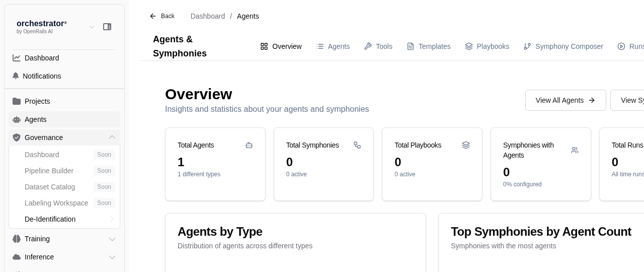Viewport: 644px width, 272px height.
Task: Switch to the Tools tab
Action: [x=378, y=46]
